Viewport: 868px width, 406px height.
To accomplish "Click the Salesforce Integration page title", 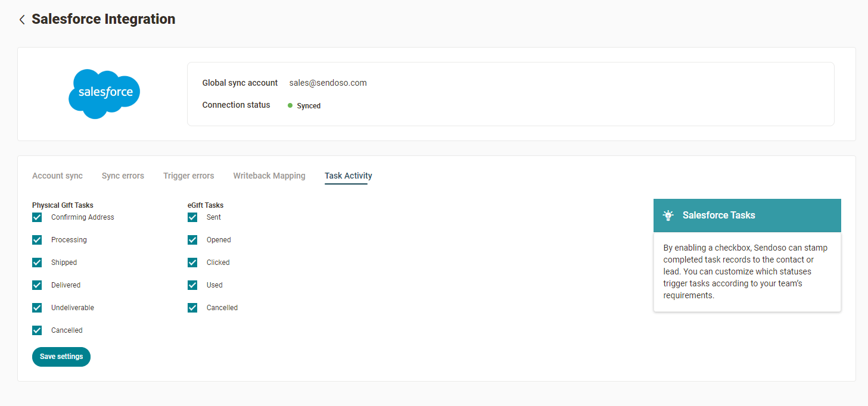I will point(104,19).
